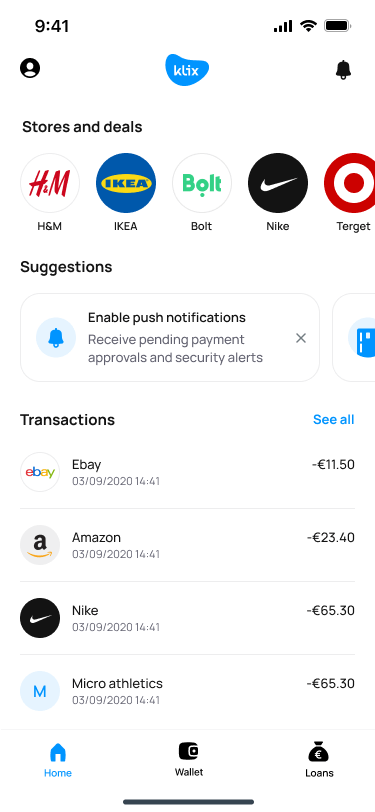The image size is (375, 812).
Task: Switch to the Wallet tab
Action: pos(189,760)
